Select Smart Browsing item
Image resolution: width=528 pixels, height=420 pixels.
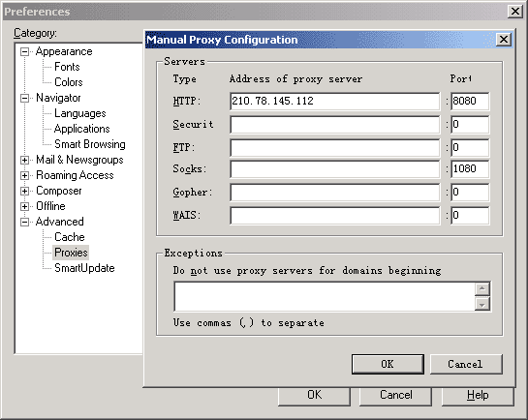(x=90, y=144)
